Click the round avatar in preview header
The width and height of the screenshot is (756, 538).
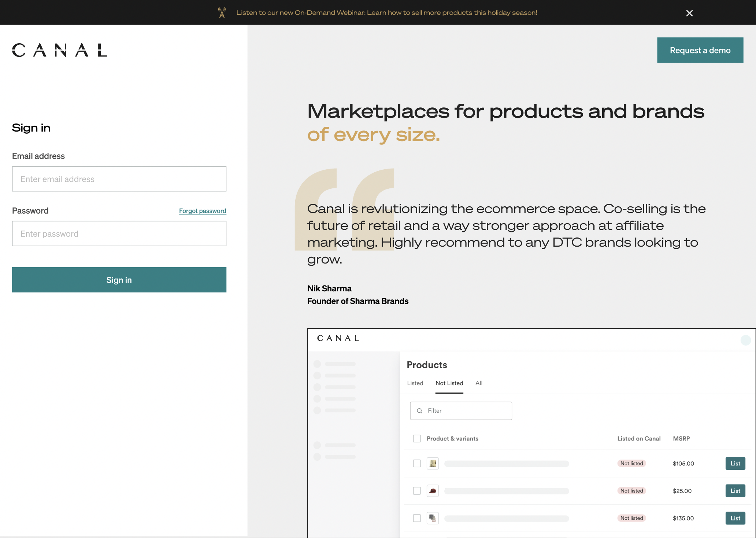pyautogui.click(x=745, y=340)
